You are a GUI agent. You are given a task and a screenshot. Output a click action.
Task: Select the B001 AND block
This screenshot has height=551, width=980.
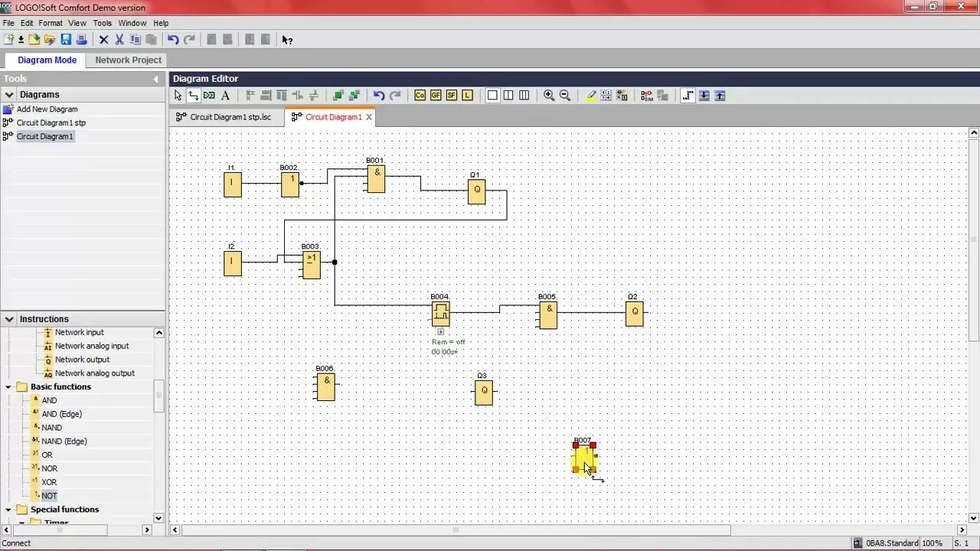pos(376,179)
